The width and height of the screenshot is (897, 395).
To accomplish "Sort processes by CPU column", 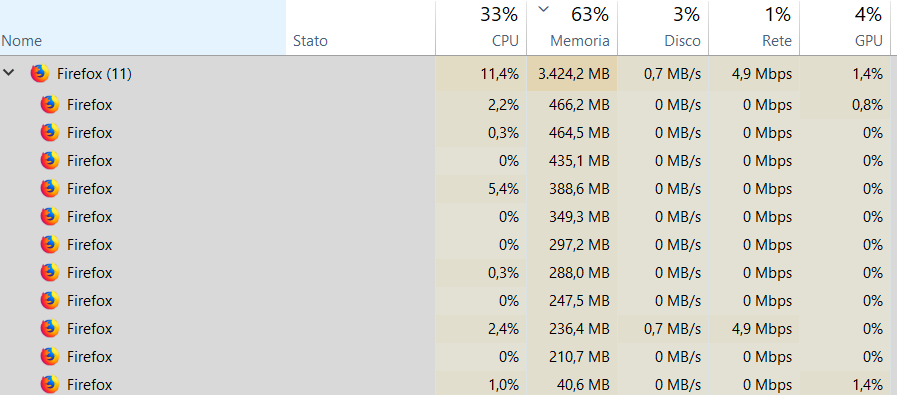I will pos(481,27).
